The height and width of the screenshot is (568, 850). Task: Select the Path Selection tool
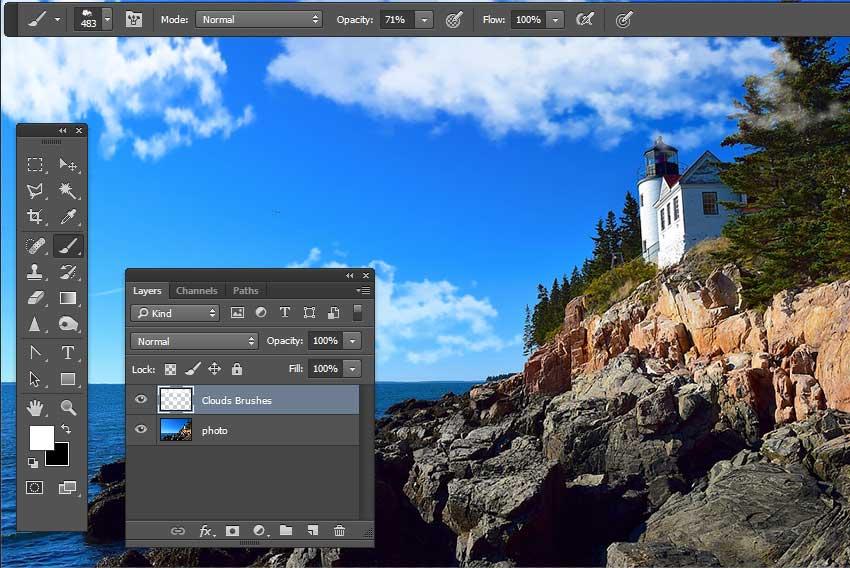pyautogui.click(x=35, y=379)
